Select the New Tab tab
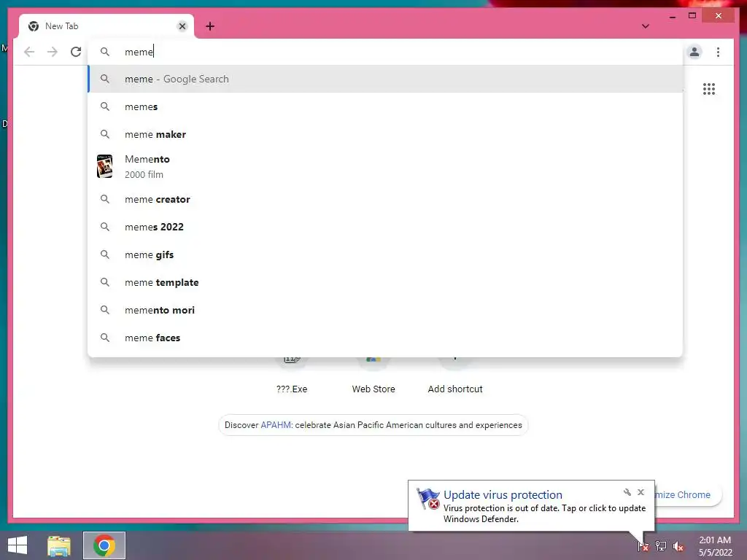This screenshot has width=747, height=560. tap(107, 26)
